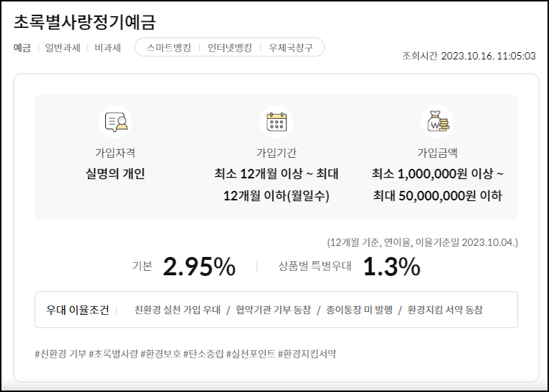The width and height of the screenshot is (549, 392).
Task: Click the #환경지킴서약 hashtag
Action: click(x=307, y=354)
